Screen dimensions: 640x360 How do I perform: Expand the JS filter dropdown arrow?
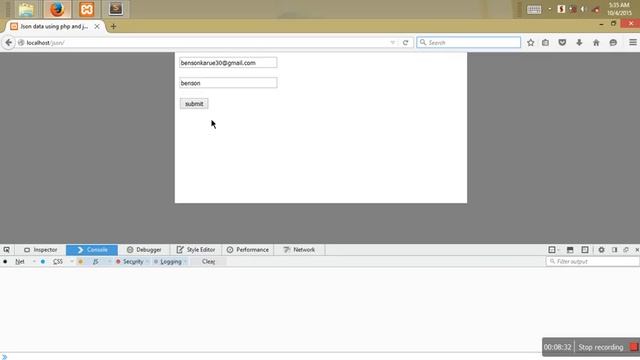coord(109,262)
